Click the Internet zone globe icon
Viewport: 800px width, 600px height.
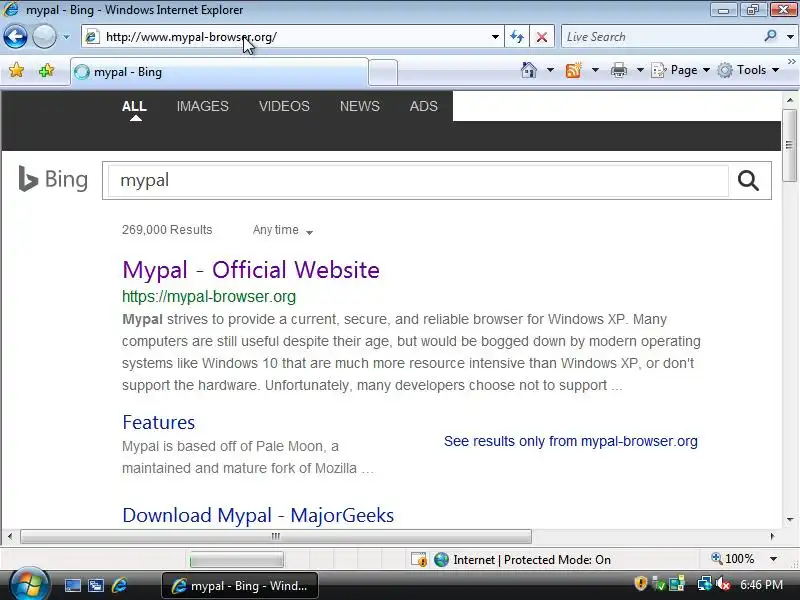[441, 560]
